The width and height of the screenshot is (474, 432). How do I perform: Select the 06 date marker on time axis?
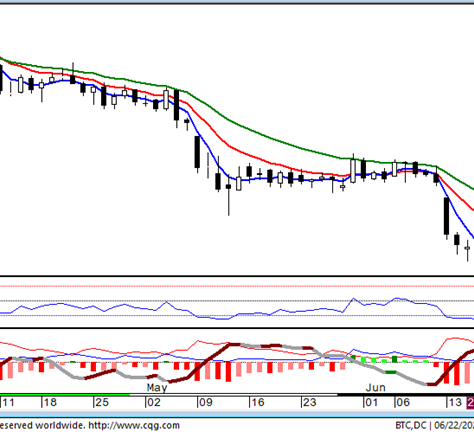(403, 402)
